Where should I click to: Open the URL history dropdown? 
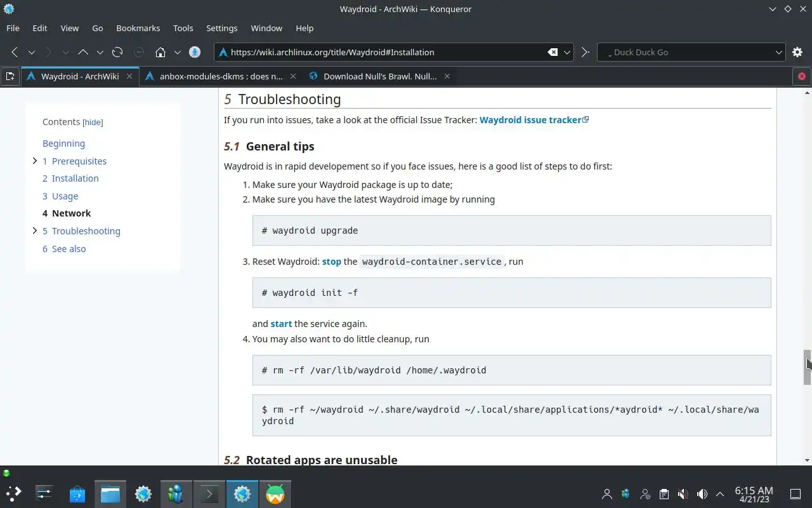coord(568,52)
